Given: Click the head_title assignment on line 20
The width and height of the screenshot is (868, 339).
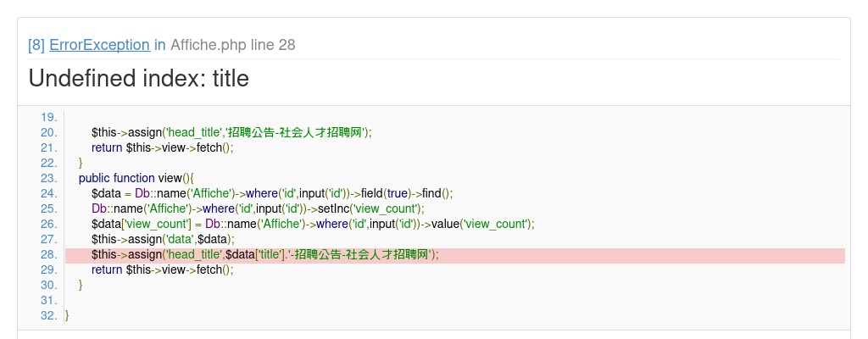Looking at the screenshot, I should pos(231,132).
